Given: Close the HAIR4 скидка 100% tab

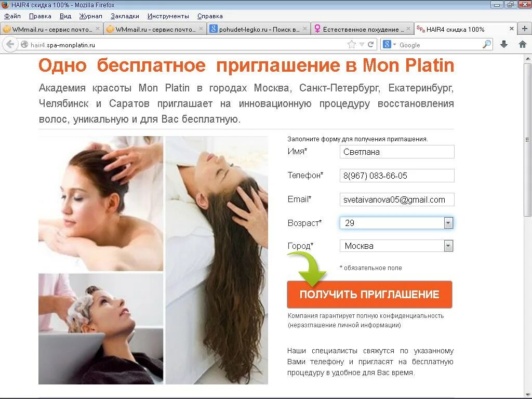Looking at the screenshot, I should pyautogui.click(x=511, y=29).
